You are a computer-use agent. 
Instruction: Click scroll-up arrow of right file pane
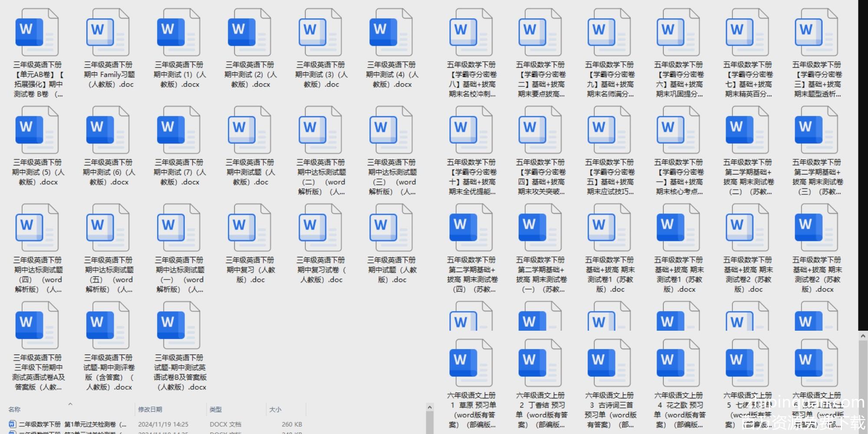pyautogui.click(x=863, y=336)
